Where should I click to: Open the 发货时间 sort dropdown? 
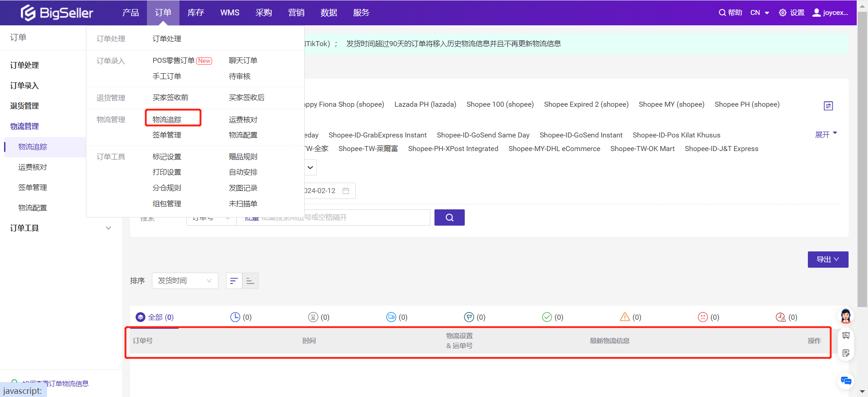(x=185, y=281)
